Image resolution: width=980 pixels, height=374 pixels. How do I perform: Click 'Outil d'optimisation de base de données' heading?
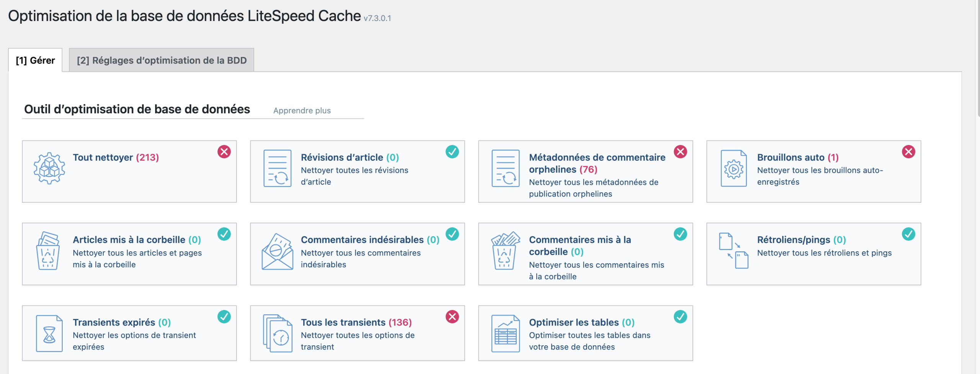(137, 109)
